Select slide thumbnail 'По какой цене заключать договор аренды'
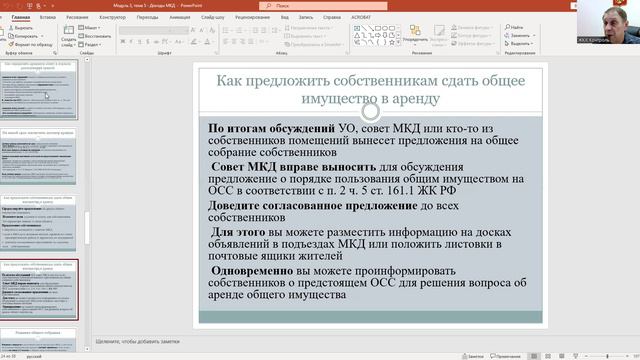Screen dimensions: 640x360 [38, 156]
